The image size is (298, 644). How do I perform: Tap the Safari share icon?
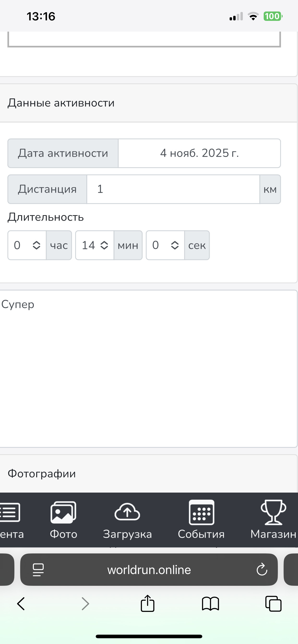(x=148, y=604)
